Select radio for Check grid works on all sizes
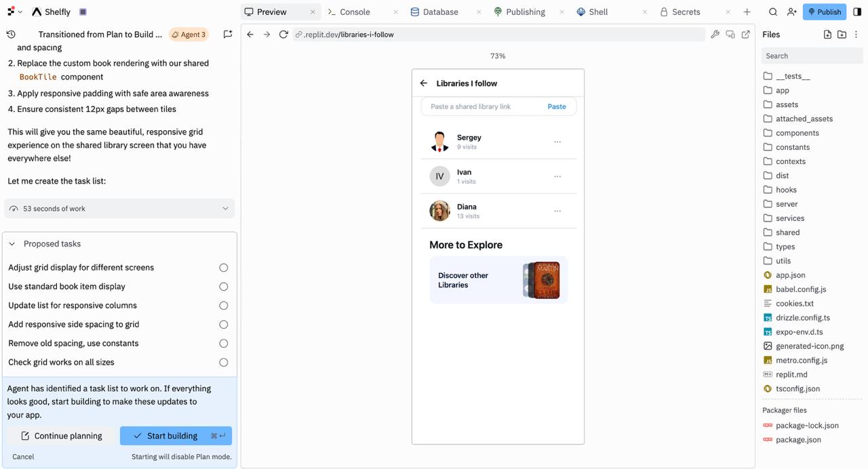The height and width of the screenshot is (469, 868). click(224, 363)
